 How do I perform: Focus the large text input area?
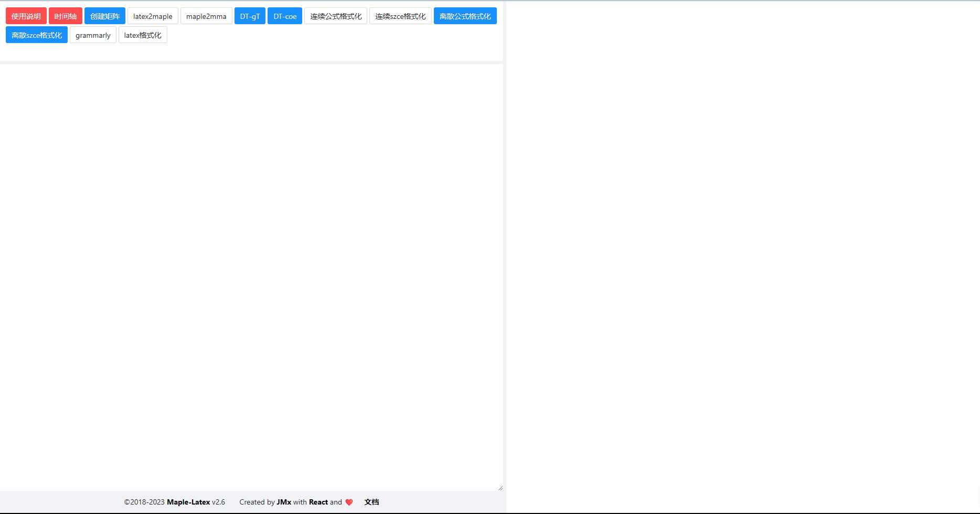(x=251, y=277)
